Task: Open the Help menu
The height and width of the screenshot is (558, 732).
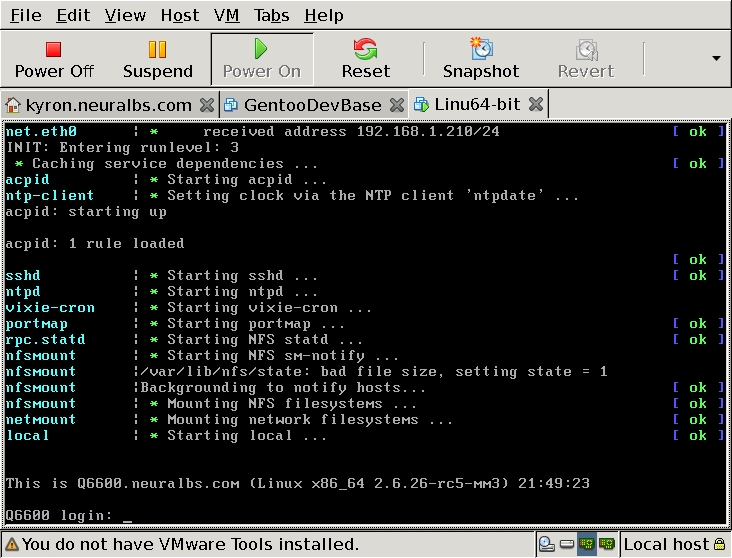Action: pyautogui.click(x=324, y=15)
